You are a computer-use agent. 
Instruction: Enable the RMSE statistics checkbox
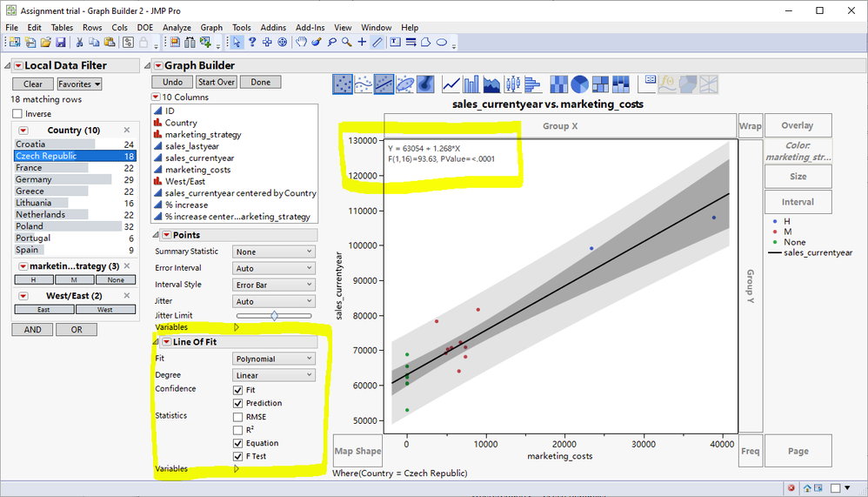[238, 417]
